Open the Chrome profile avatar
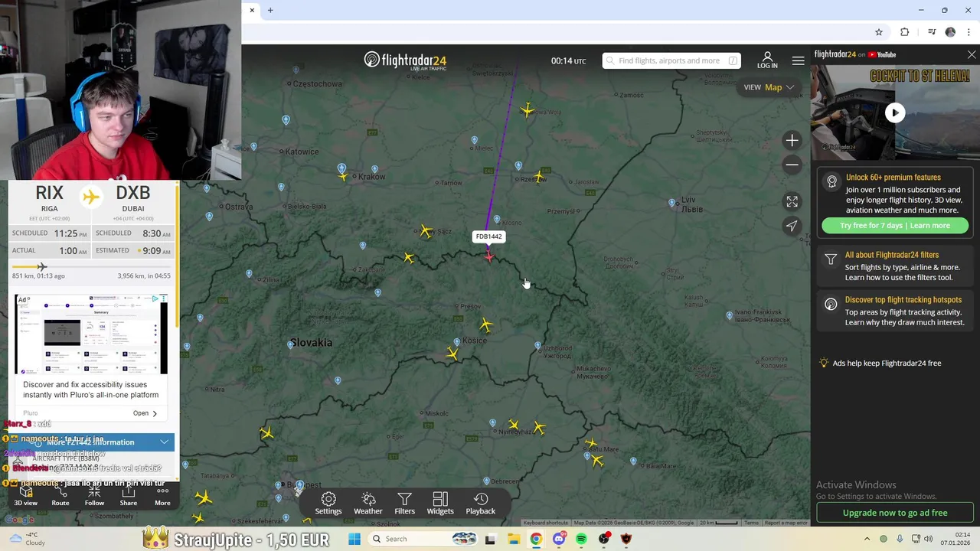Screen dimensions: 980x551 click(950, 32)
